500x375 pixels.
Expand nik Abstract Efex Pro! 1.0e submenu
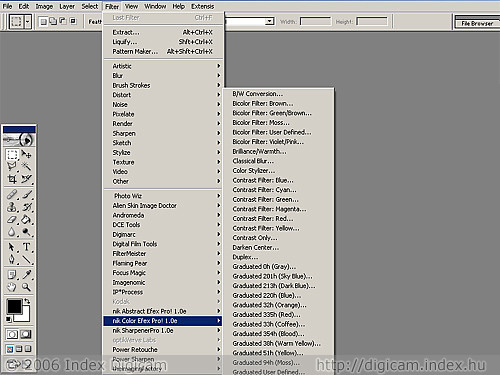click(163, 311)
